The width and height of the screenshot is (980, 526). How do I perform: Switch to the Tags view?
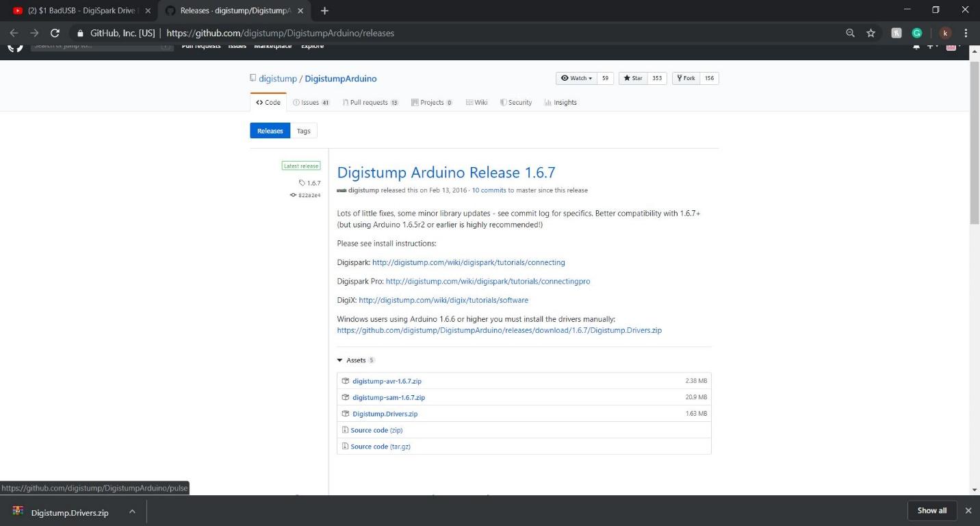(304, 131)
